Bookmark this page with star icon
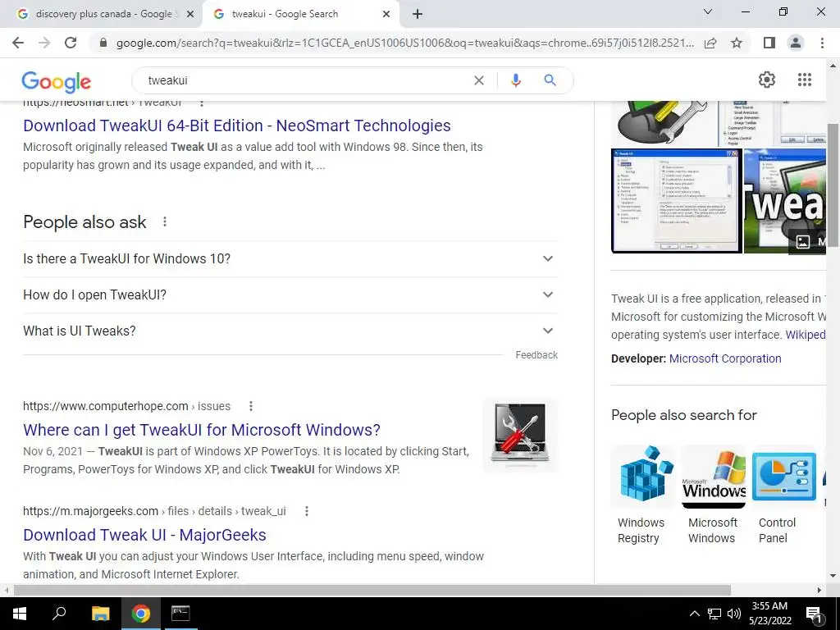The width and height of the screenshot is (840, 630). tap(737, 43)
